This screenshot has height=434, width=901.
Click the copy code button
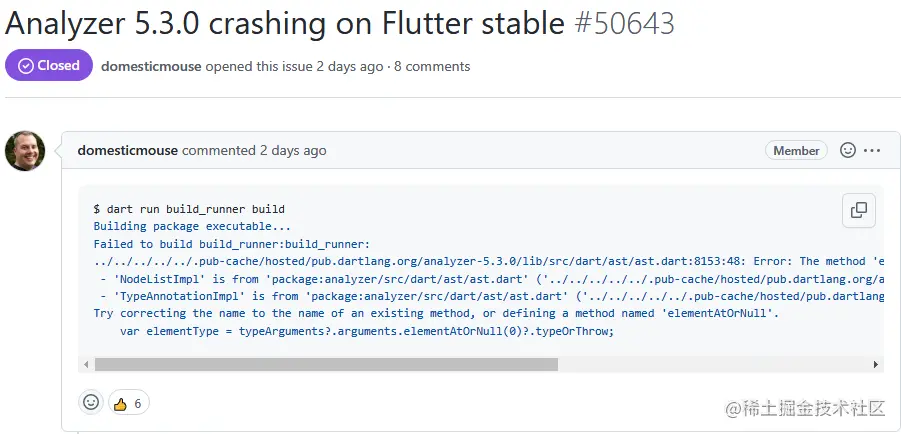pos(858,210)
